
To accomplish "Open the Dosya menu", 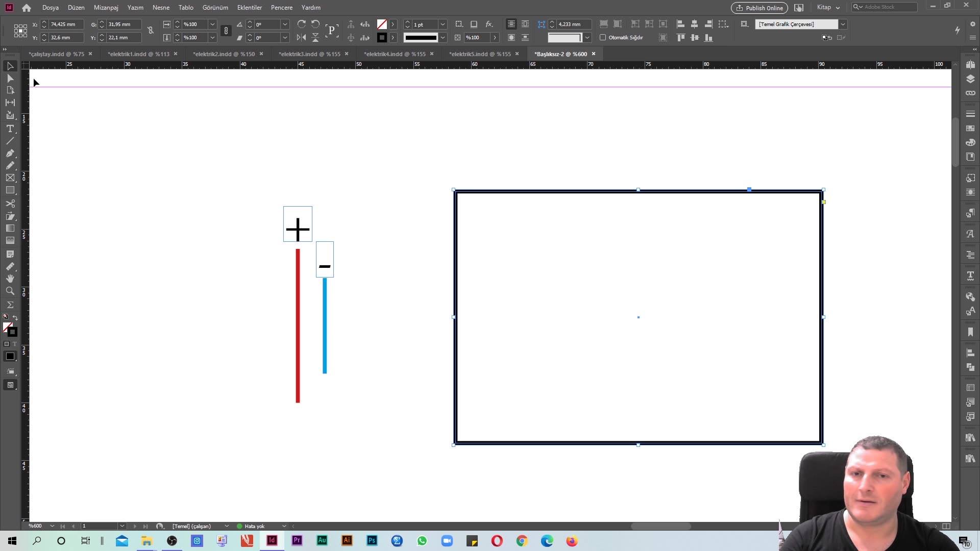I will pyautogui.click(x=50, y=8).
